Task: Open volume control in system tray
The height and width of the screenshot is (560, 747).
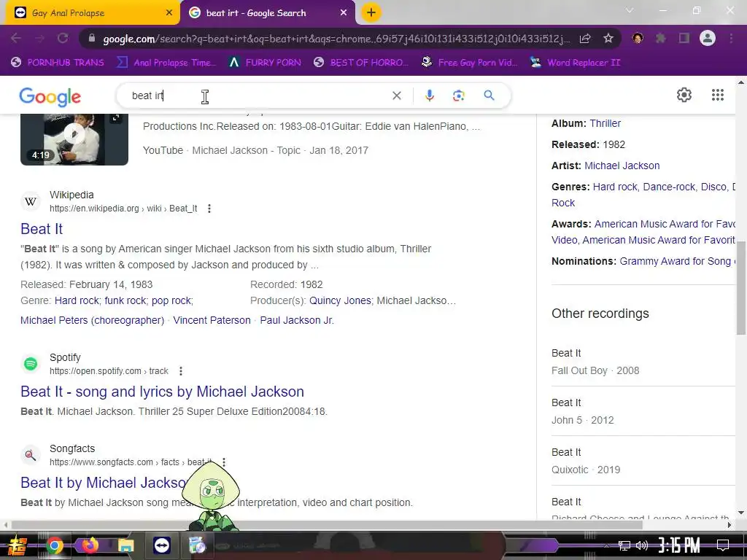Action: click(642, 545)
